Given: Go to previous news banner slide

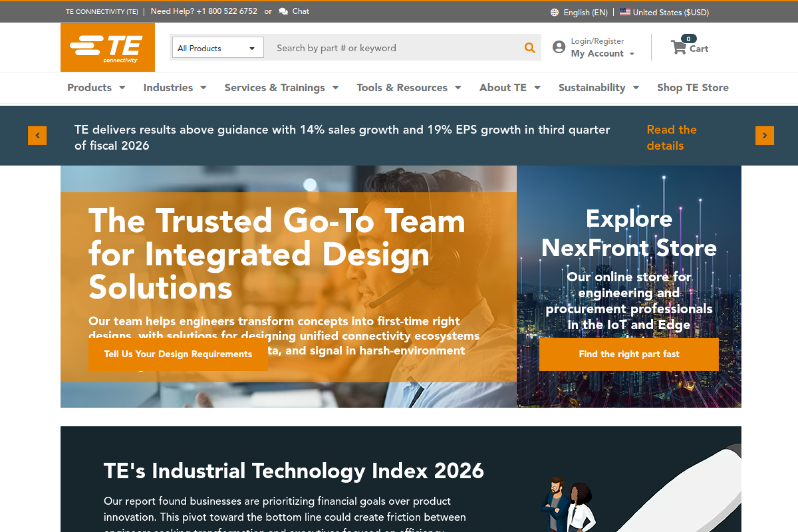Looking at the screenshot, I should tap(37, 135).
